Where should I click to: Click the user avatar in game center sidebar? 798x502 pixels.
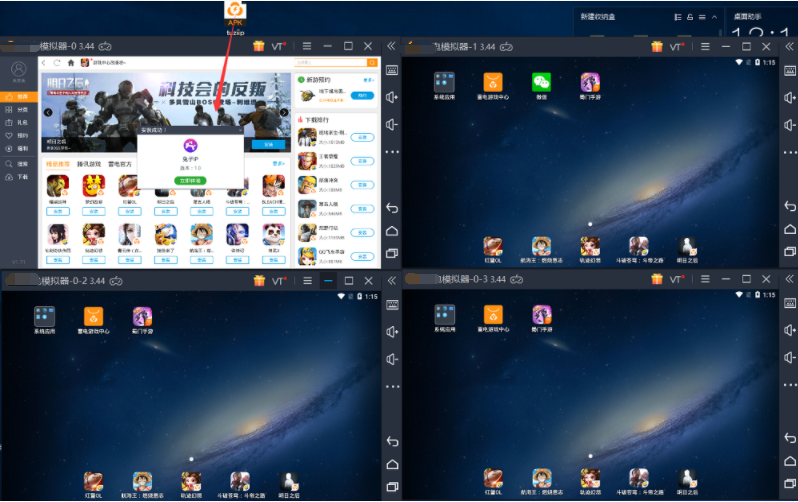pyautogui.click(x=19, y=69)
